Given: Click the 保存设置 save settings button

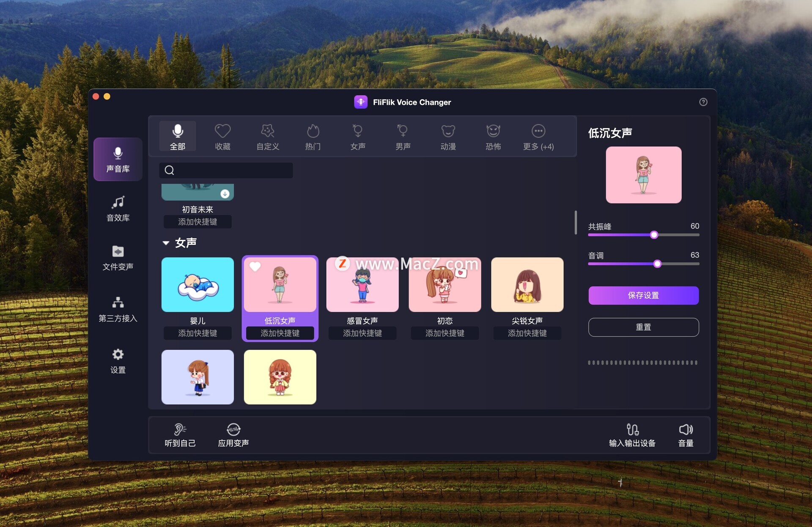Looking at the screenshot, I should coord(644,295).
